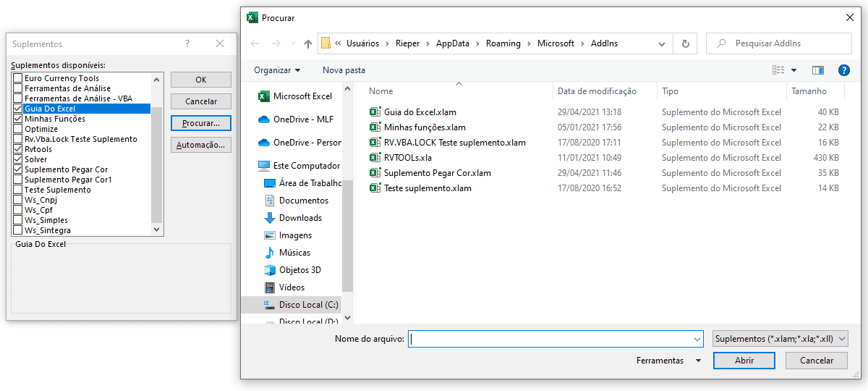Check Ferramentas de Análise - VBA
This screenshot has height=391, width=868.
coord(18,98)
